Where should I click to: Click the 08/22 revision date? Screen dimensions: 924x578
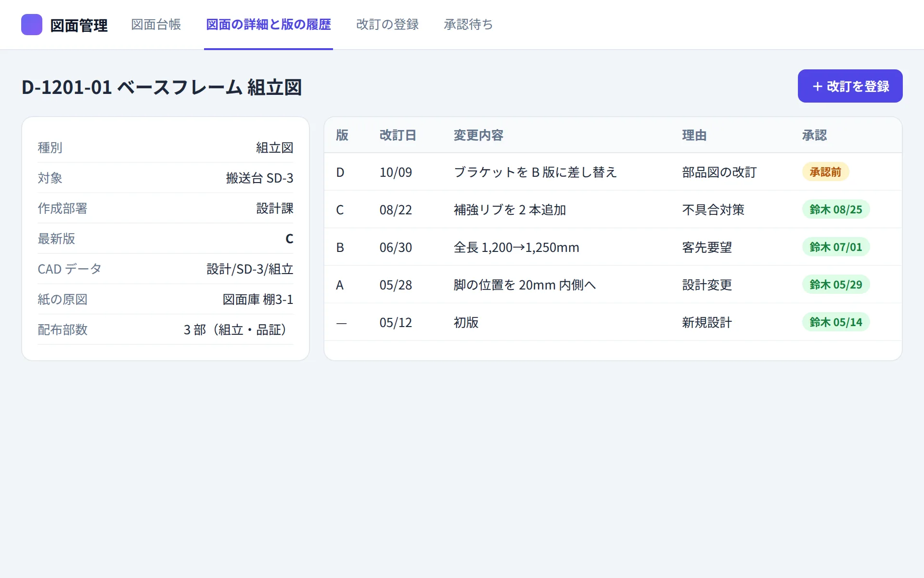tap(396, 210)
